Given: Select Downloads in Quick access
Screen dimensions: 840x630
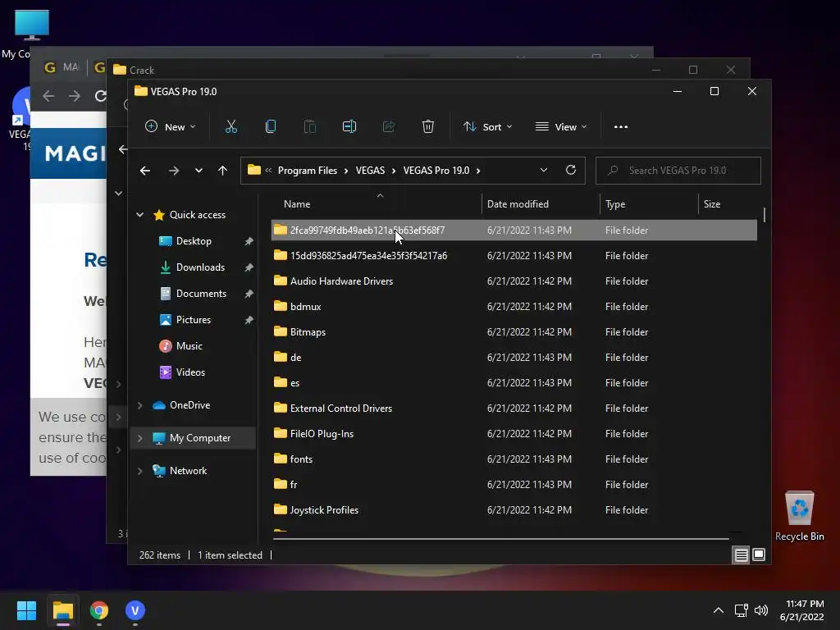Looking at the screenshot, I should [200, 267].
